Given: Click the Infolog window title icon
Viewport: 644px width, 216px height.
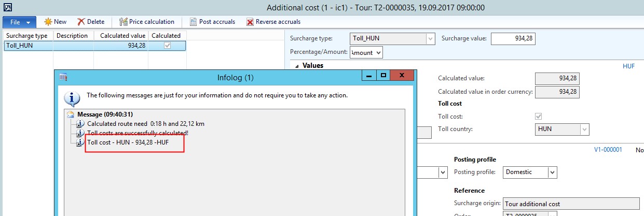Looking at the screenshot, I should coord(63,77).
